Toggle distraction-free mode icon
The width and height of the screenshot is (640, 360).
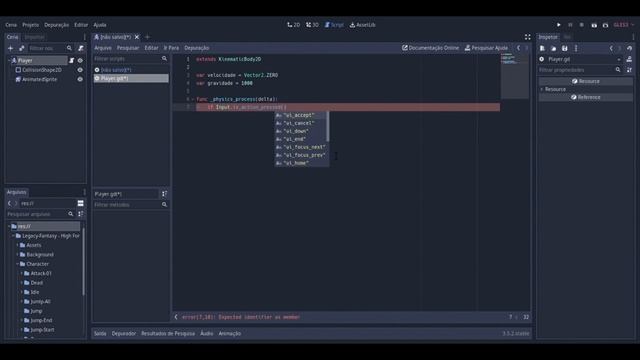[x=527, y=37]
